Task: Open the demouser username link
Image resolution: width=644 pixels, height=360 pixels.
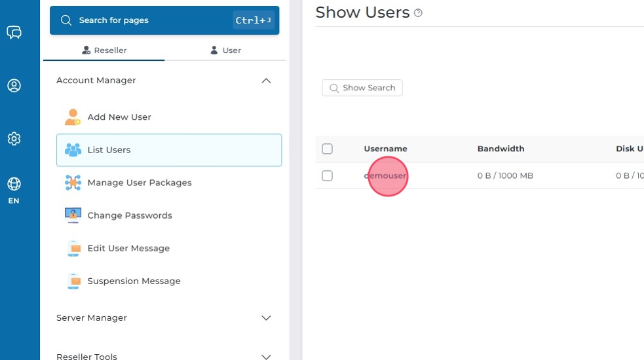Action: [385, 175]
